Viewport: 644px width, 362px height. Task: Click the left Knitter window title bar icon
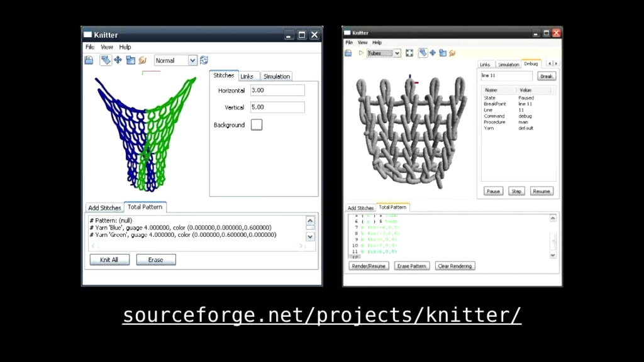(88, 35)
